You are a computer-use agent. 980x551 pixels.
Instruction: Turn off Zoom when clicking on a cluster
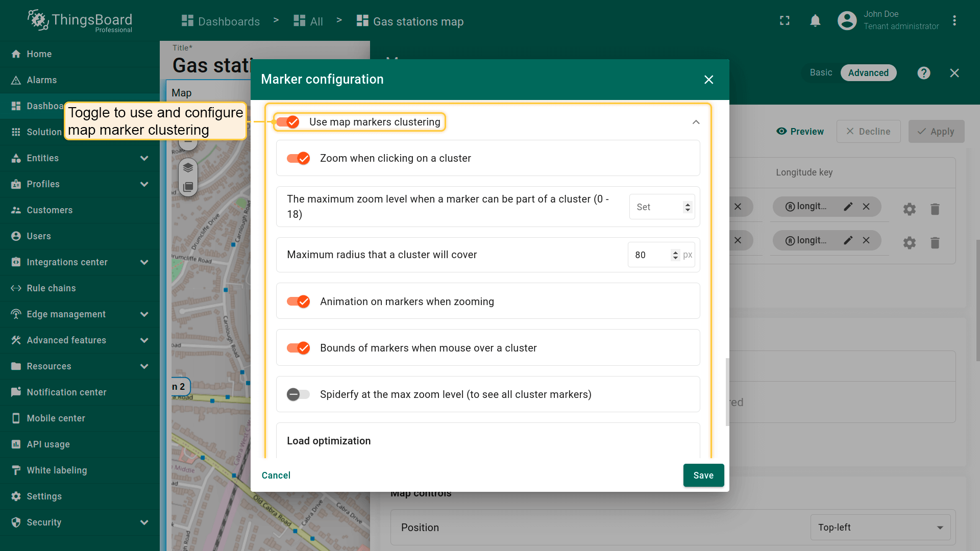298,158
